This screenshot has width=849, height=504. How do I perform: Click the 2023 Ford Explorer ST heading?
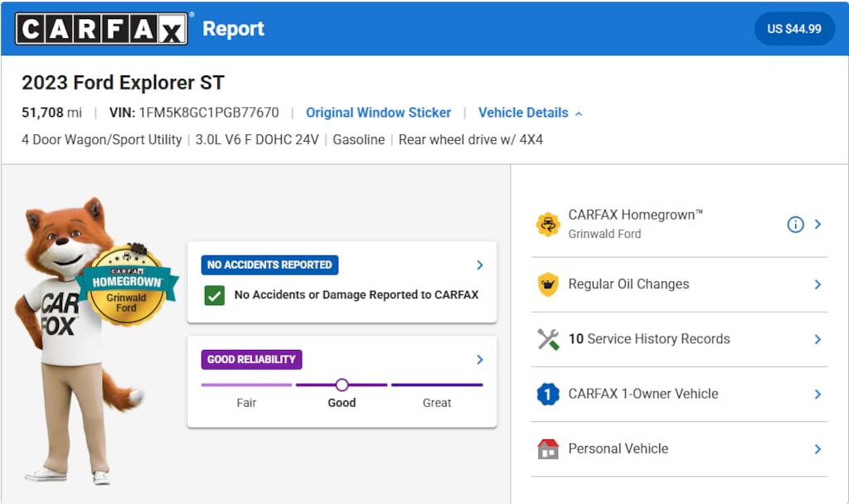[x=123, y=83]
